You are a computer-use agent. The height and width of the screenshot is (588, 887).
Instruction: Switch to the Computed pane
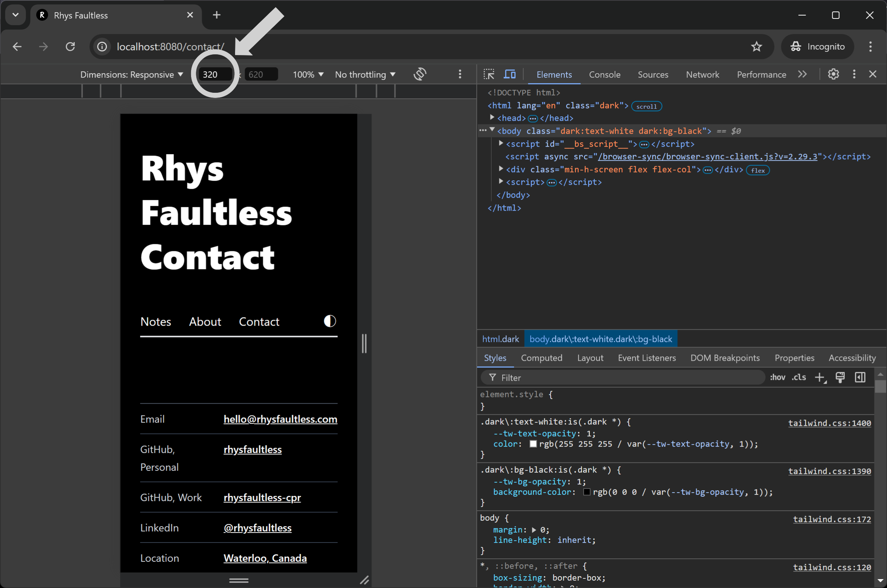coord(541,358)
